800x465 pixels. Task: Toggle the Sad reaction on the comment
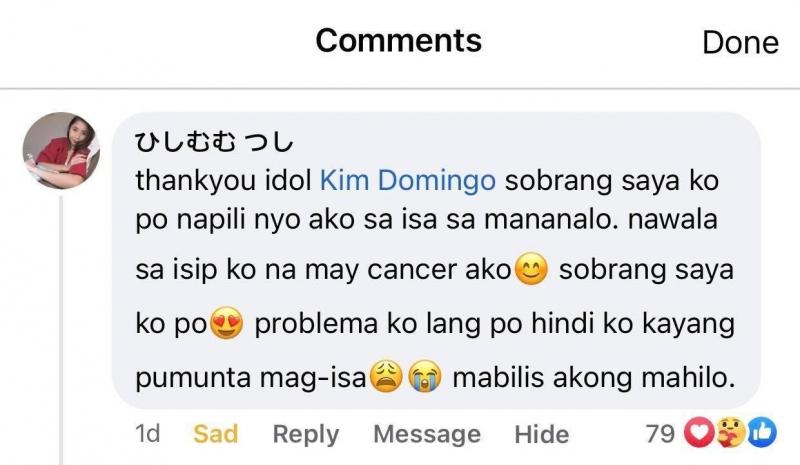click(x=215, y=434)
